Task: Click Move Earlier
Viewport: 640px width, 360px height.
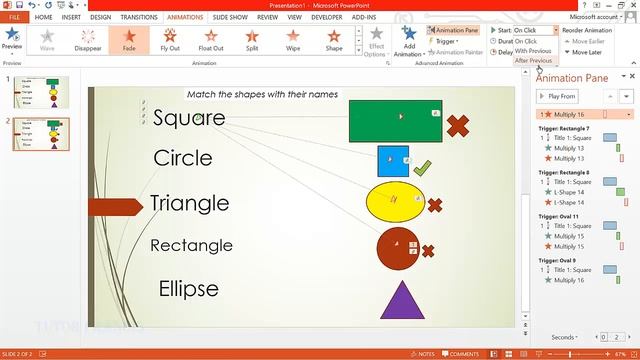Action: pos(584,41)
